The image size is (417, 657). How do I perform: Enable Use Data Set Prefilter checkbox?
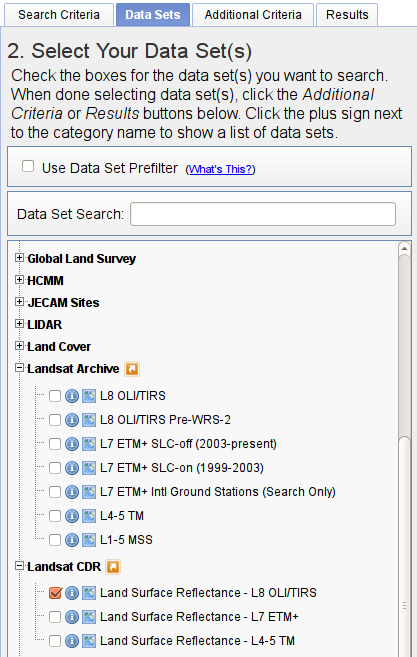point(28,166)
